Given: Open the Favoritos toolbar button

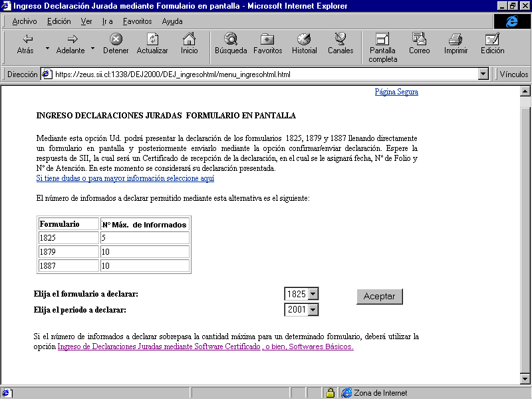Looking at the screenshot, I should tap(268, 44).
